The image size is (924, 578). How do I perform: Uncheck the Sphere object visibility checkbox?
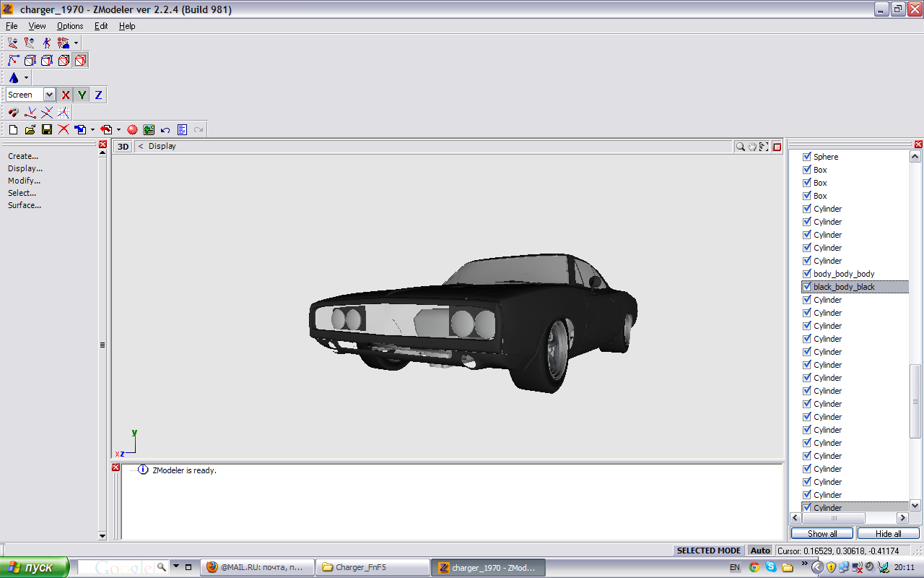tap(807, 157)
